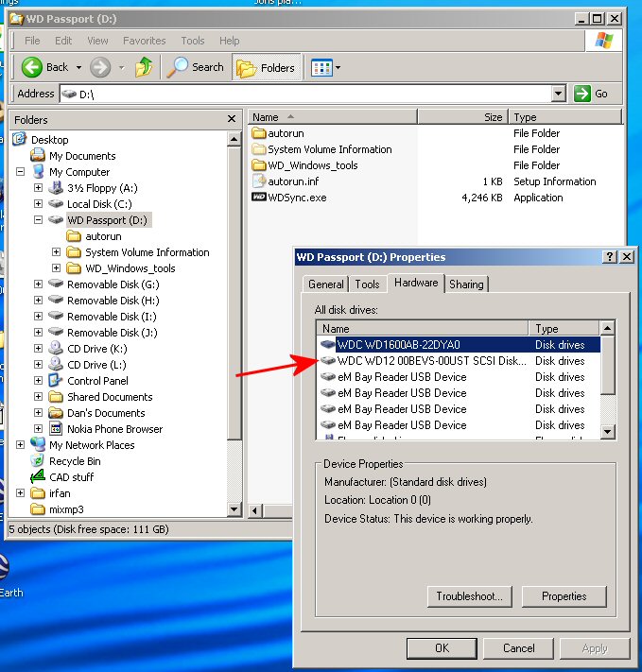Select Removable Disk (J:) in tree
Screen dimensions: 642x672
click(x=113, y=332)
